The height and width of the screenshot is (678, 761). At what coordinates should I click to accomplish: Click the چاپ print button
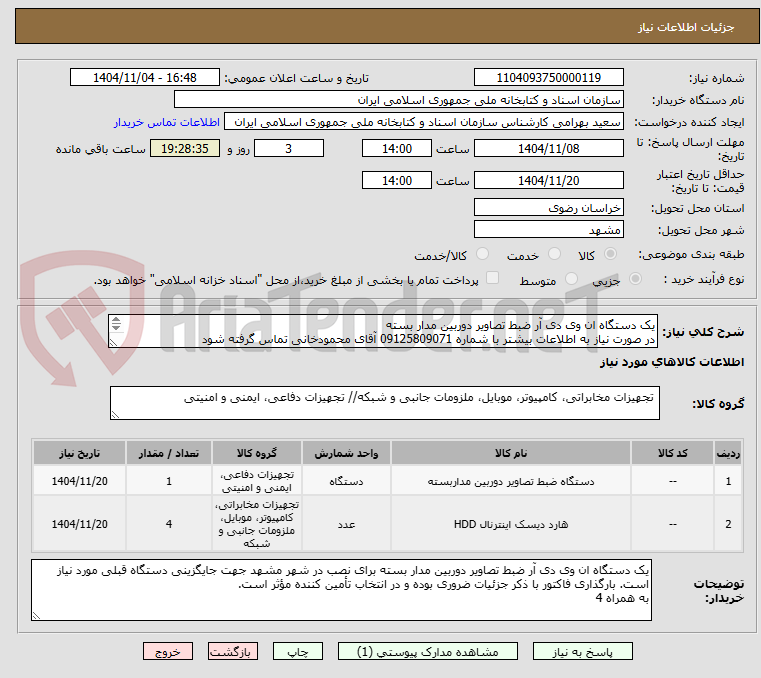pos(298,651)
